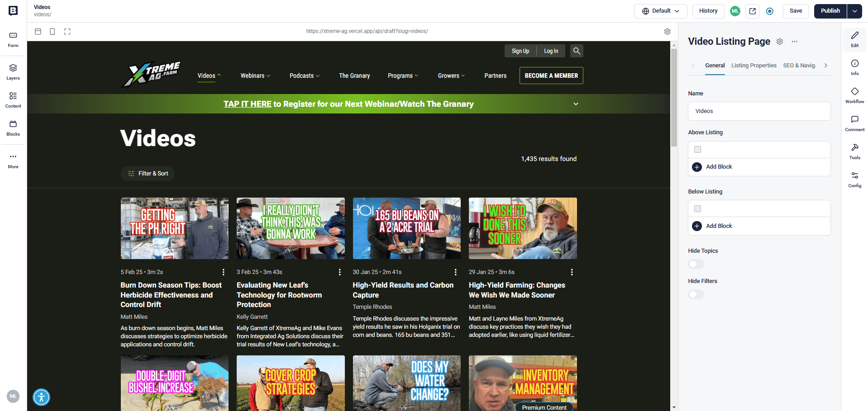Image resolution: width=868 pixels, height=411 pixels.
Task: Open the Tools panel
Action: tap(854, 151)
